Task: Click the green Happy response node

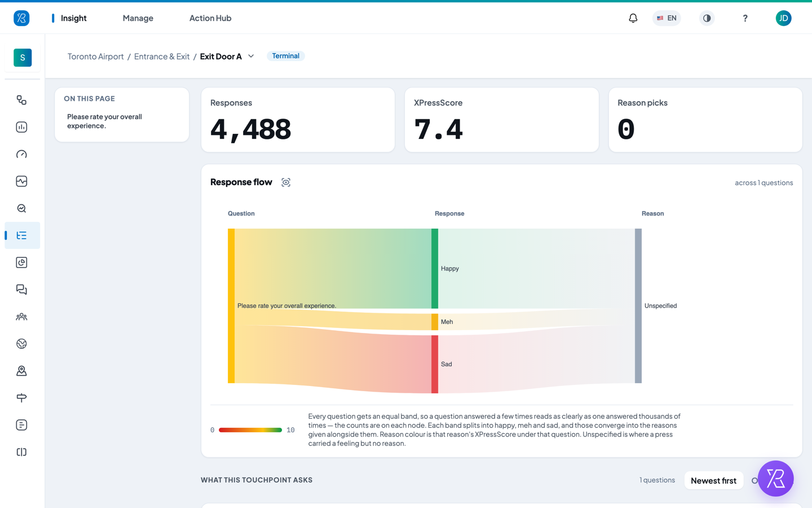Action: click(435, 269)
